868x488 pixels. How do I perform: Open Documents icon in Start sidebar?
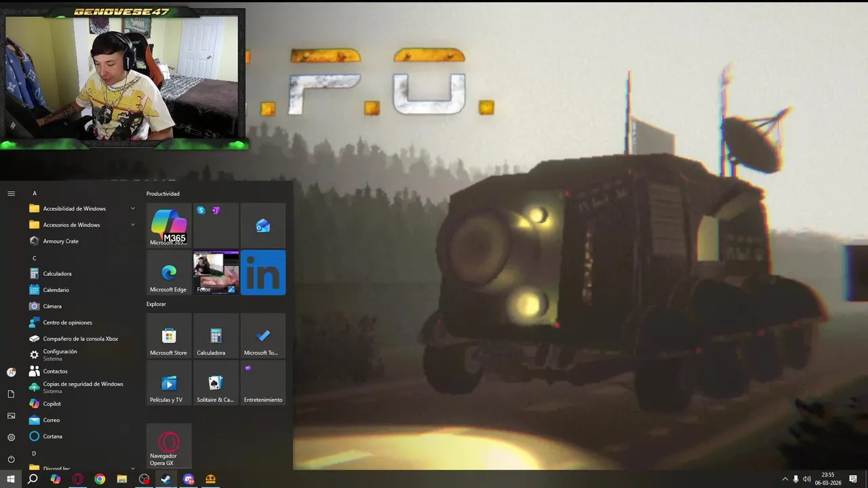[x=11, y=394]
